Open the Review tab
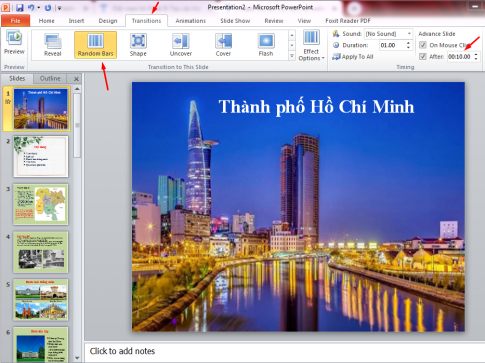The image size is (485, 363). [x=274, y=21]
